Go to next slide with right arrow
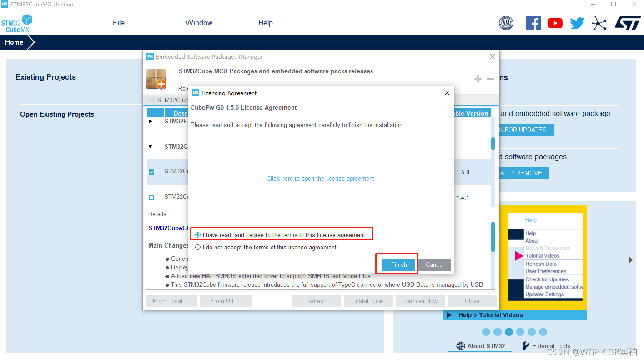Screen dimensions: 644x360 pos(630,260)
